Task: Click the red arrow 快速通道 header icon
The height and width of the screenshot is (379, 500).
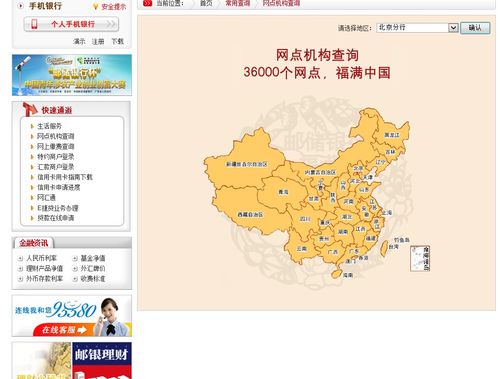Action: click(x=30, y=109)
